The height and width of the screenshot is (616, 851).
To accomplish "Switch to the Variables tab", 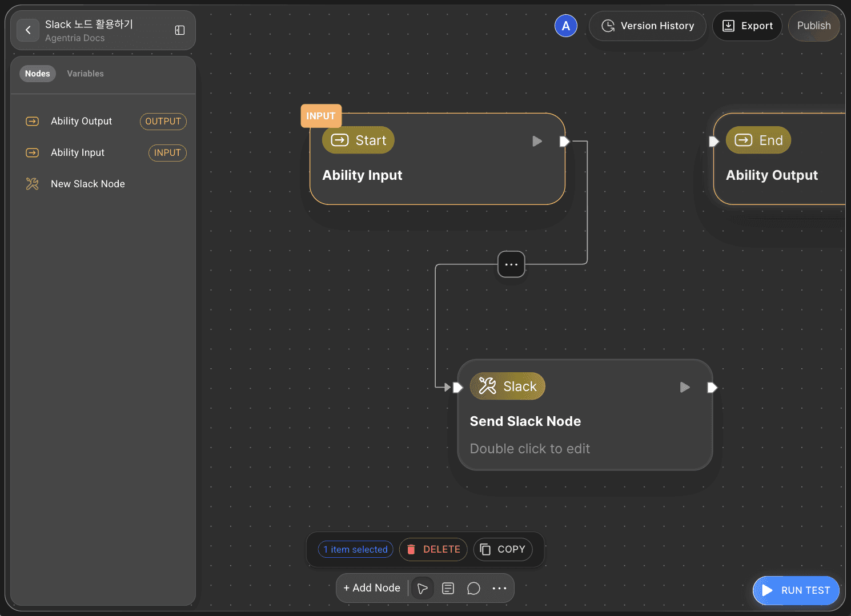I will (86, 74).
